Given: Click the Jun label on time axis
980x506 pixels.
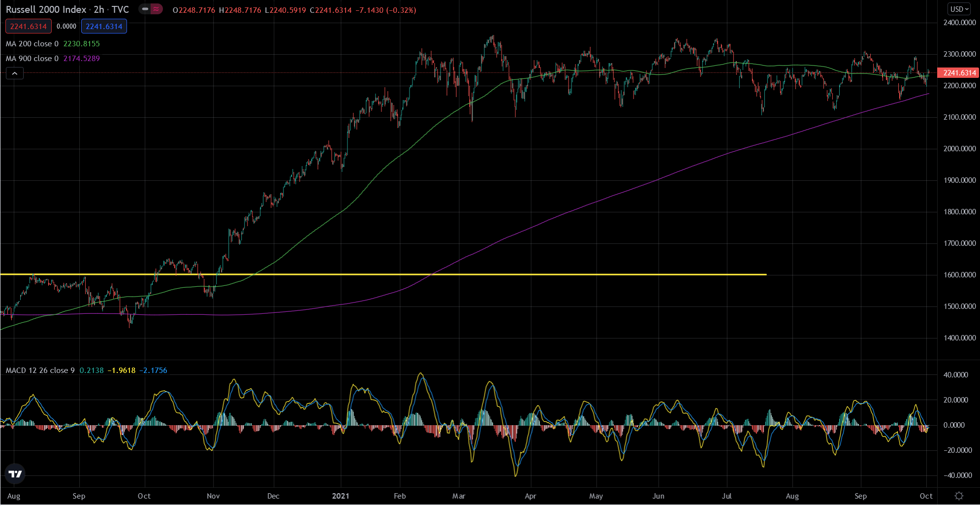Looking at the screenshot, I should point(658,496).
